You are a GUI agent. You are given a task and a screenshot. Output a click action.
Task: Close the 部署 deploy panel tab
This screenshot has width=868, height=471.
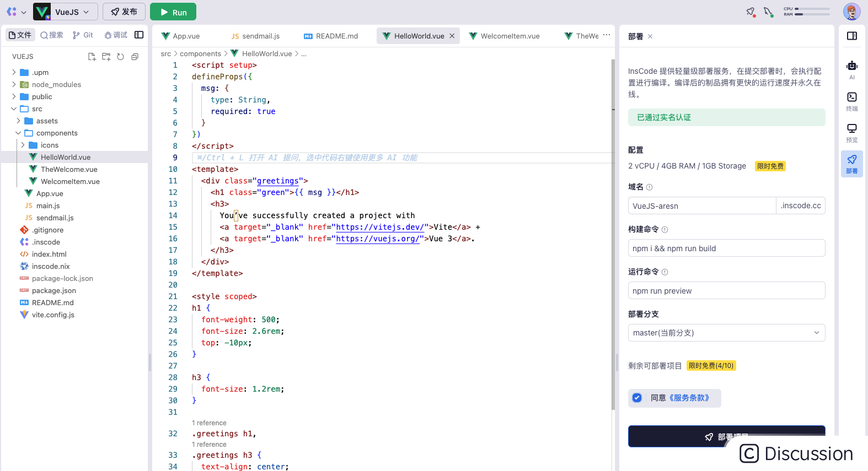pos(650,36)
